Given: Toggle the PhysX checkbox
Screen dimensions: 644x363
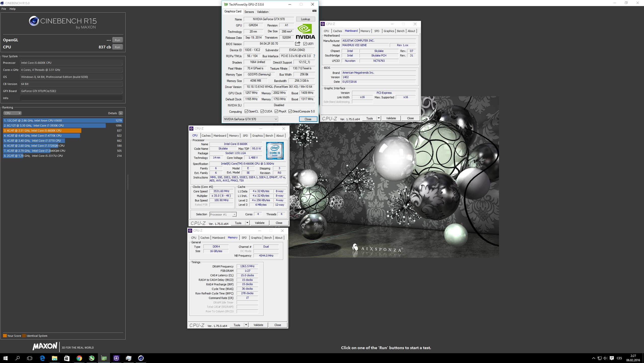Looking at the screenshot, I should tap(276, 111).
